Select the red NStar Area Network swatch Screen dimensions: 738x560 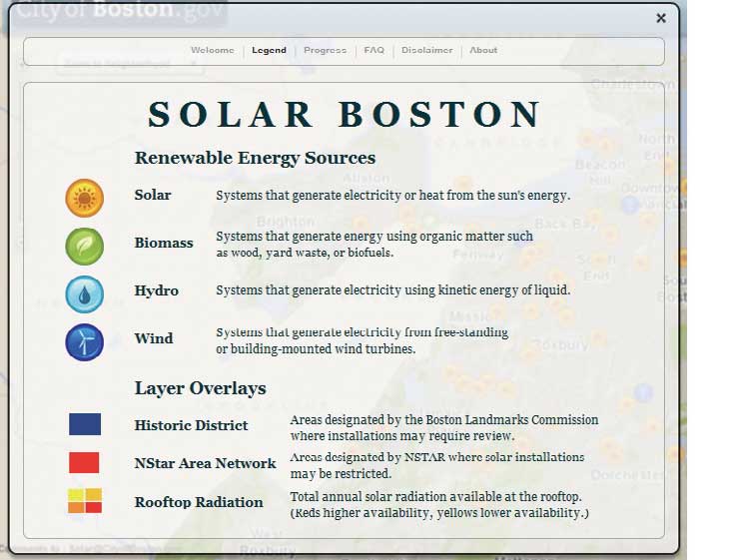[85, 462]
